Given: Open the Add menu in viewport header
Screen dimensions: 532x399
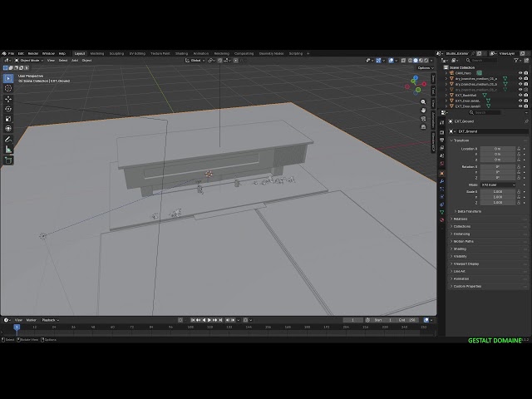Looking at the screenshot, I should click(x=75, y=61).
